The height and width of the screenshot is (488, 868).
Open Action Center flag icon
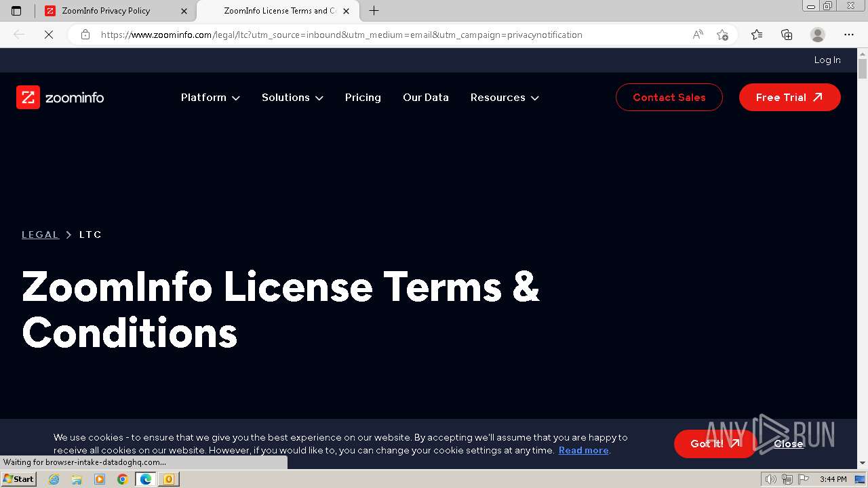(x=802, y=479)
